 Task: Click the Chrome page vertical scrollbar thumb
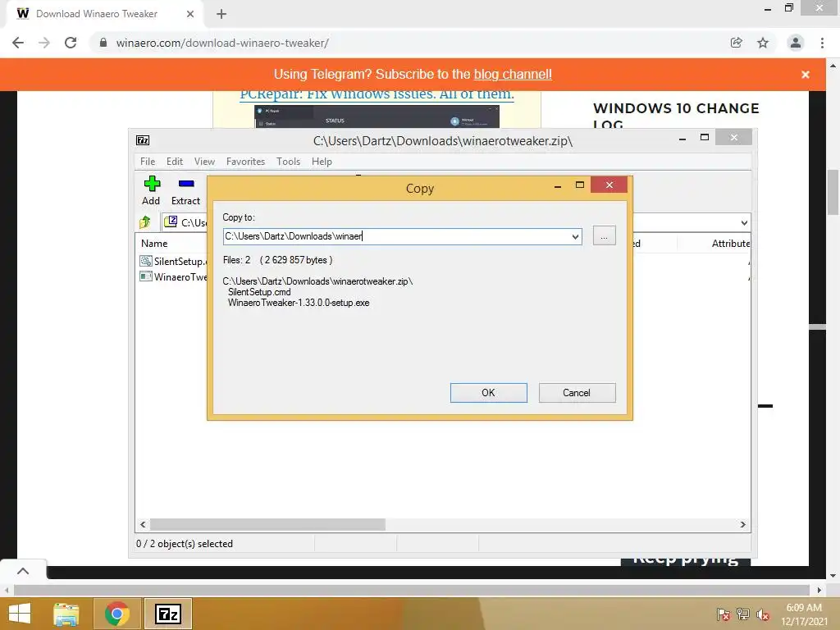(x=833, y=192)
